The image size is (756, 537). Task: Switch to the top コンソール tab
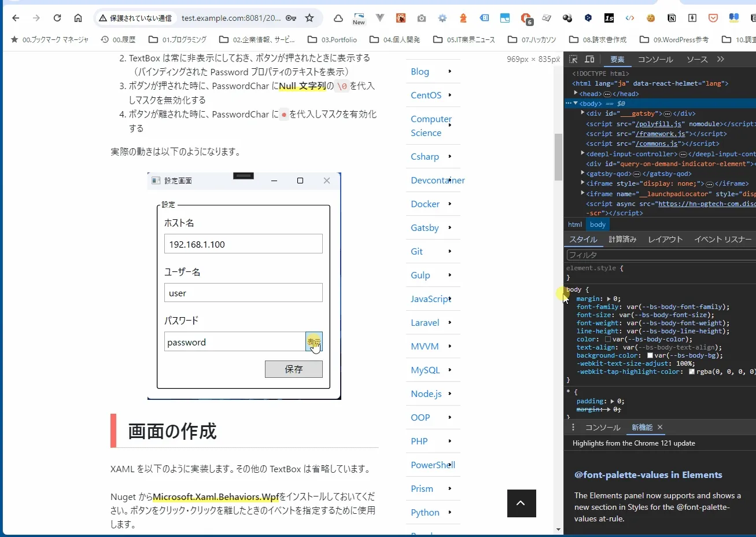[655, 59]
